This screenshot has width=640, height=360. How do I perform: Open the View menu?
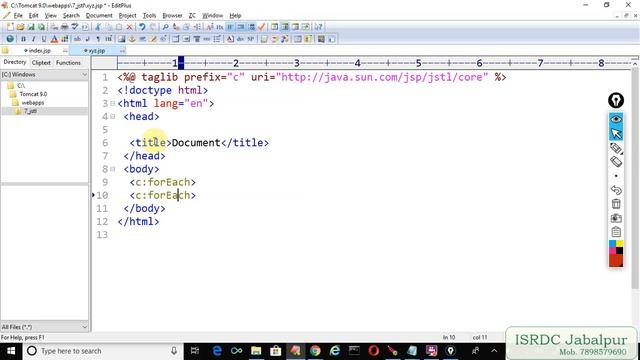[x=51, y=16]
